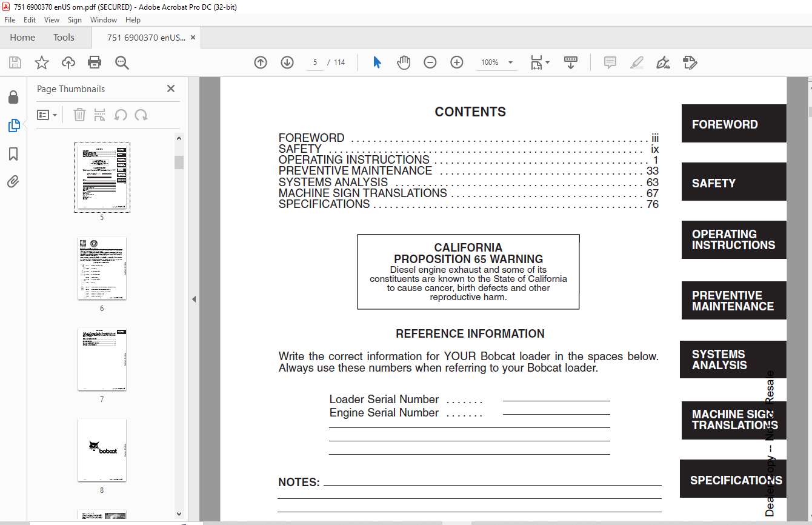The height and width of the screenshot is (525, 812).
Task: Click thumbnails scroll up arrow
Action: (x=179, y=138)
